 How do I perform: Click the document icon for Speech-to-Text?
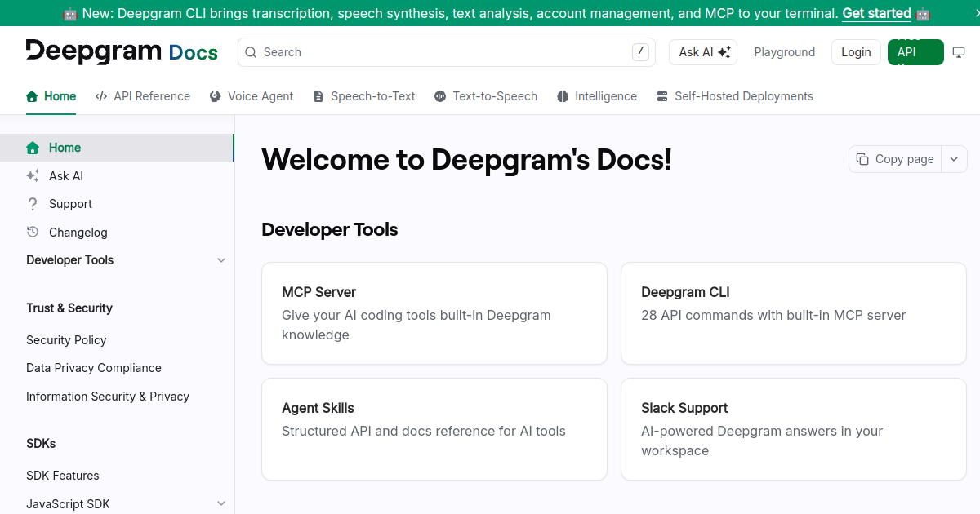pyautogui.click(x=318, y=96)
